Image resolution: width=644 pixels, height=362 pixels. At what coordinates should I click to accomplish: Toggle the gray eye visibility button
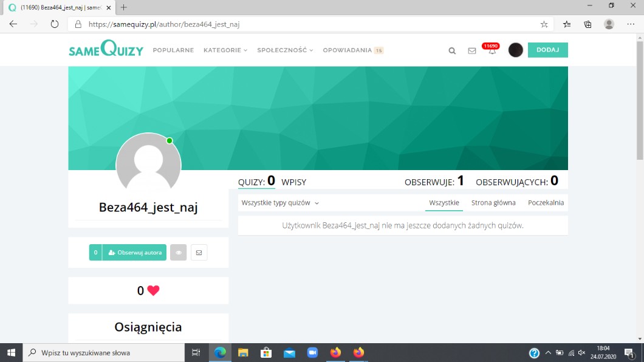178,252
